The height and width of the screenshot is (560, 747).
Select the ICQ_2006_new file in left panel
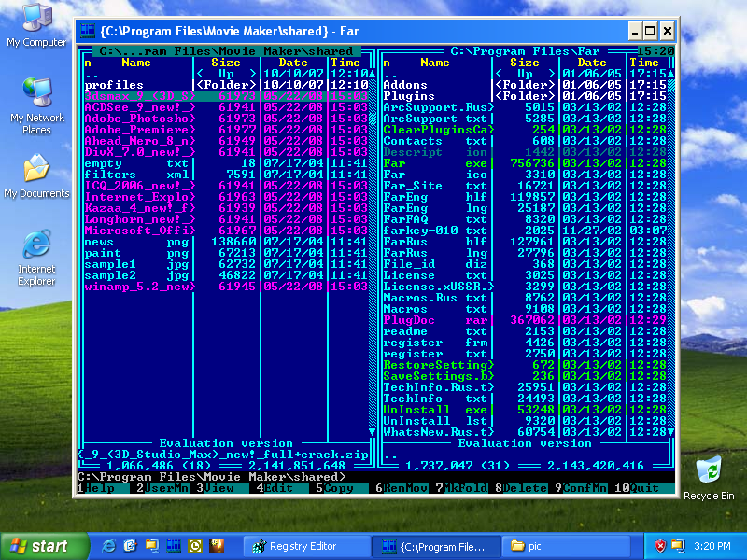(x=226, y=186)
